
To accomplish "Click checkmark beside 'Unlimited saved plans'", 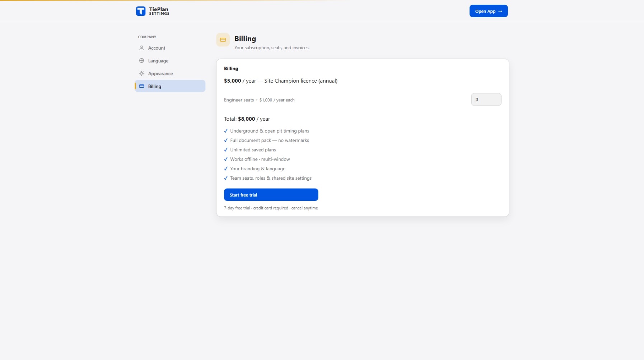I will click(226, 150).
